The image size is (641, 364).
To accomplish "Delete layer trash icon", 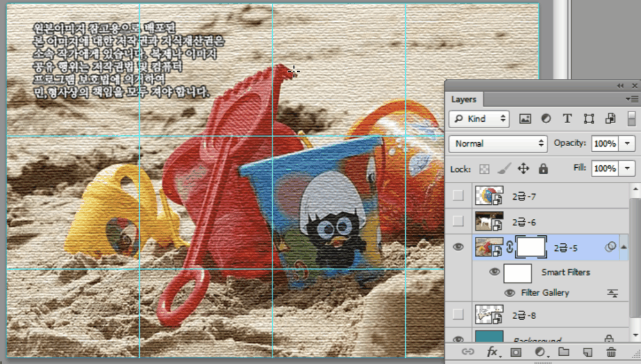I will tap(611, 352).
